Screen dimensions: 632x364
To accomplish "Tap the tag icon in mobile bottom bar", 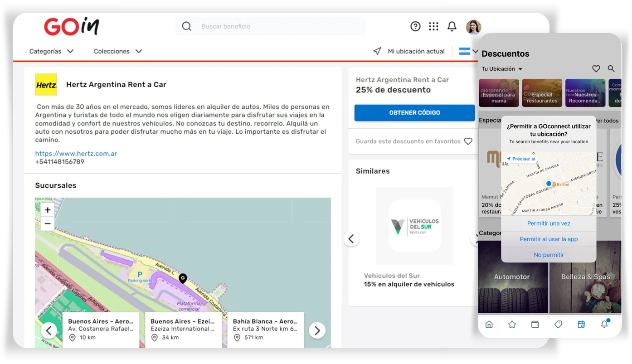I will 558,324.
